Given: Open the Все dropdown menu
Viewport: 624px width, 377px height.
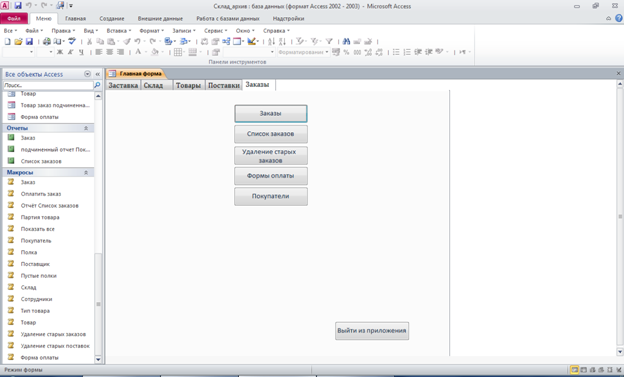Looking at the screenshot, I should click(10, 31).
